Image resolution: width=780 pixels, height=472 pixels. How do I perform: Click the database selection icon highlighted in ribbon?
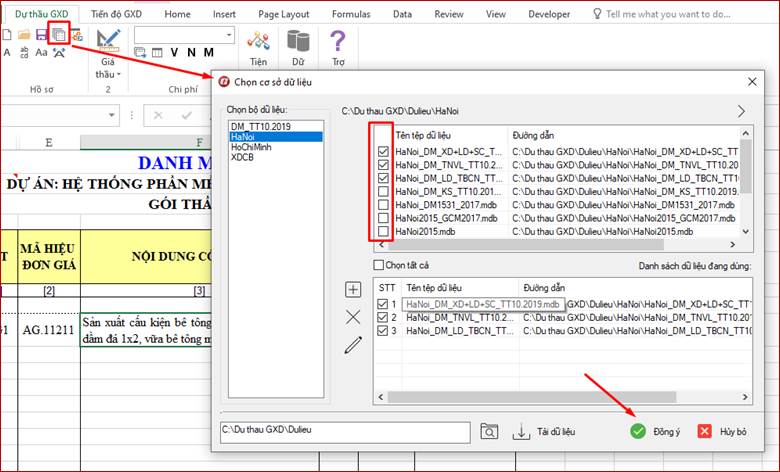coord(59,35)
